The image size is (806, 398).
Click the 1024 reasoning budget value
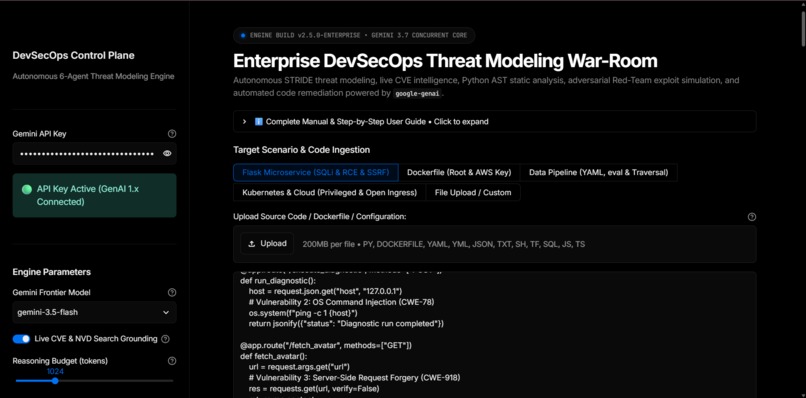[55, 371]
